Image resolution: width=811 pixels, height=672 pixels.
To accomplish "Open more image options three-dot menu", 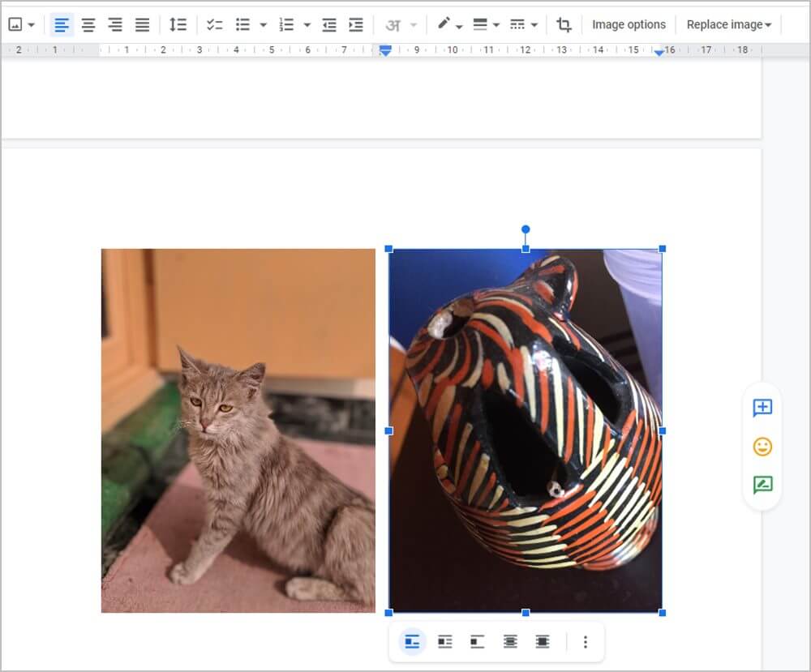I will pos(586,642).
